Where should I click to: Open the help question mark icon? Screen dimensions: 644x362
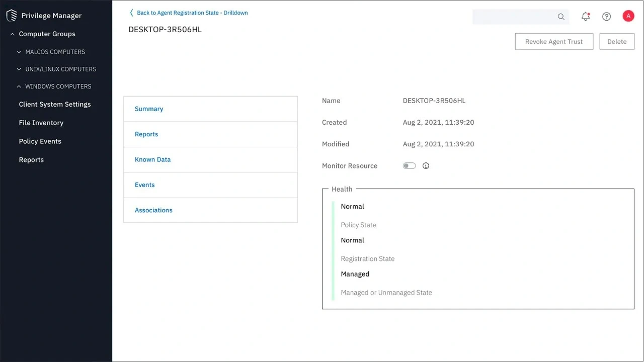[606, 17]
